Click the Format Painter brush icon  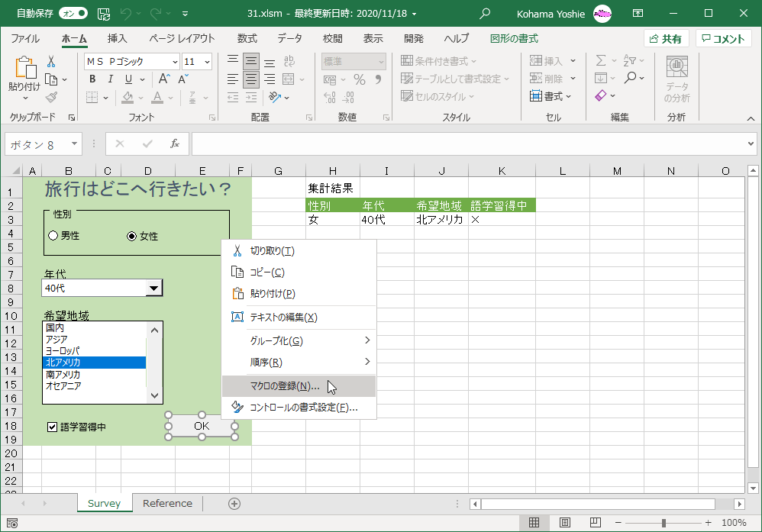coord(51,97)
